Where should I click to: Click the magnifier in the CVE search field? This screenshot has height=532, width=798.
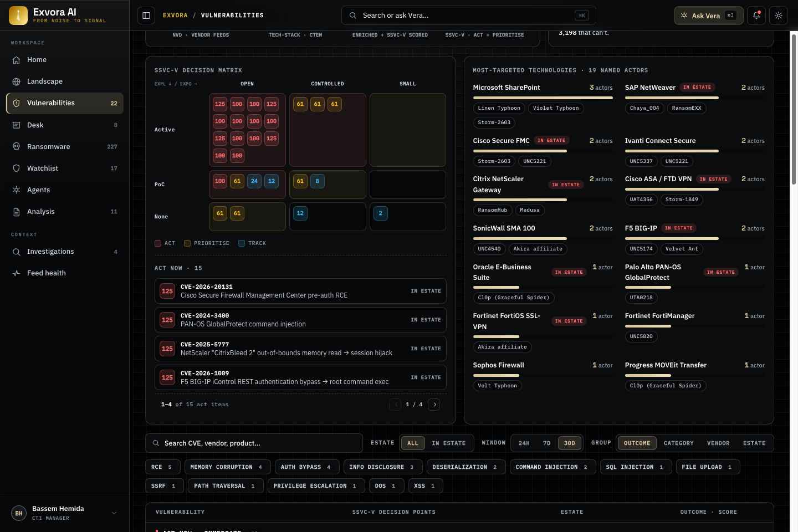156,443
